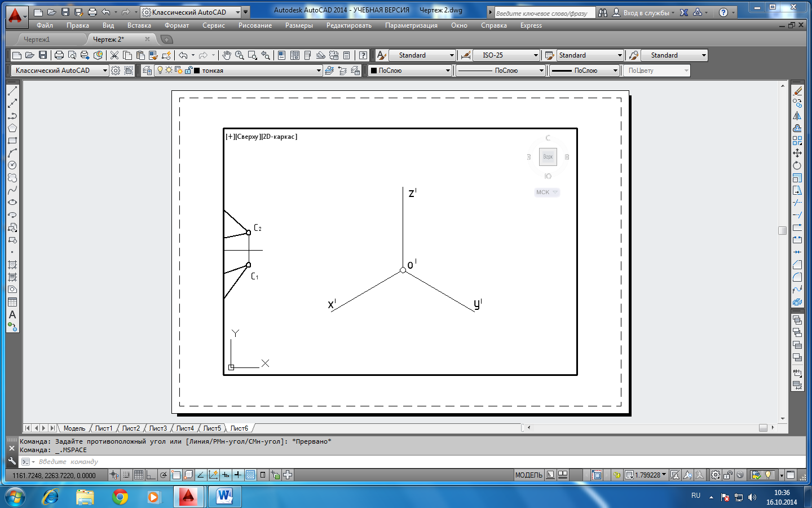
Task: Toggle Snap mode in status bar
Action: click(126, 475)
